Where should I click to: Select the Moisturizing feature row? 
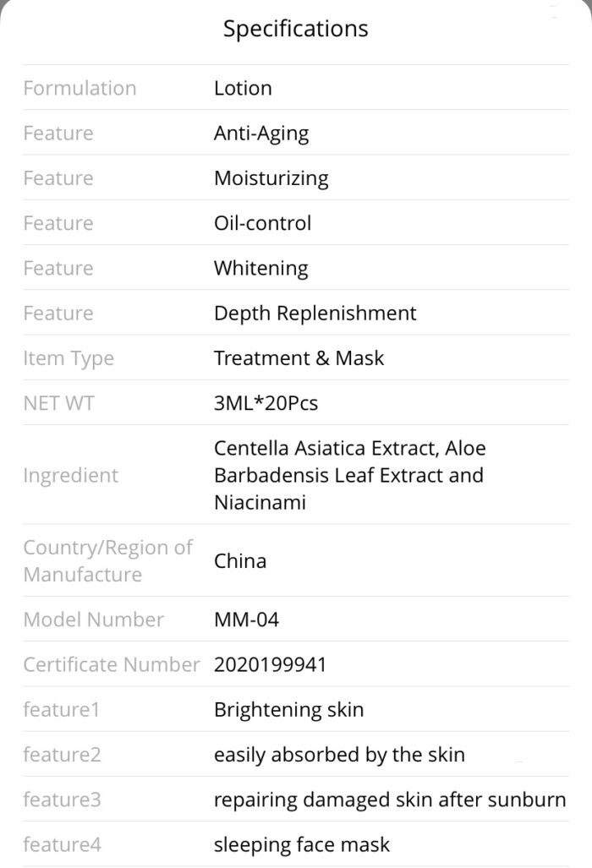coord(296,177)
